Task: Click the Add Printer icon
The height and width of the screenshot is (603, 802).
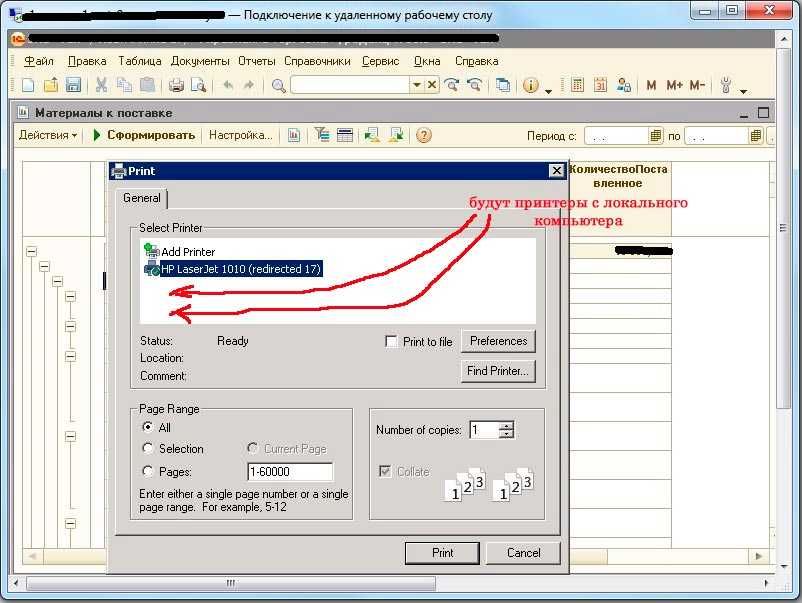Action: coord(152,252)
